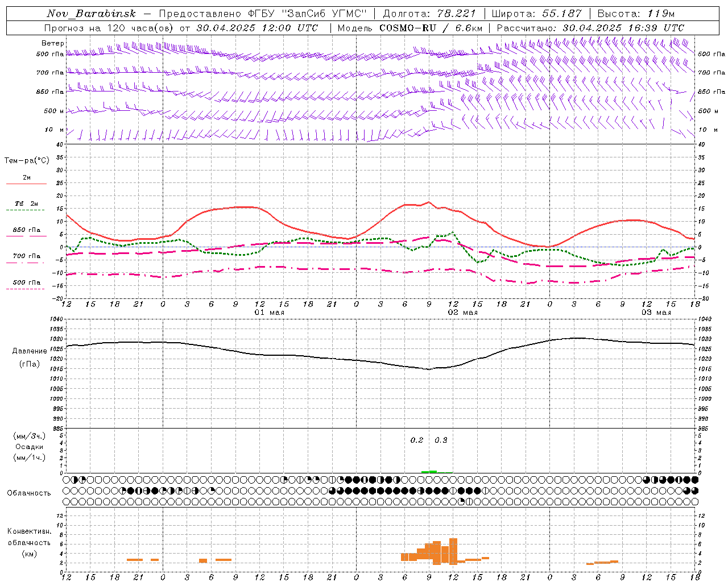The width and height of the screenshot is (728, 582).
Task: Click the date label "02 мая"
Action: [x=463, y=313]
